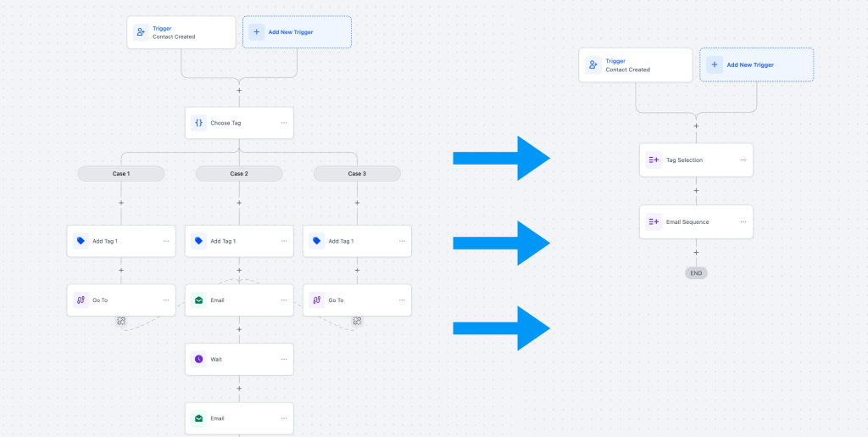The image size is (868, 437).
Task: Select the left Contact Created trigger card
Action: 181,32
